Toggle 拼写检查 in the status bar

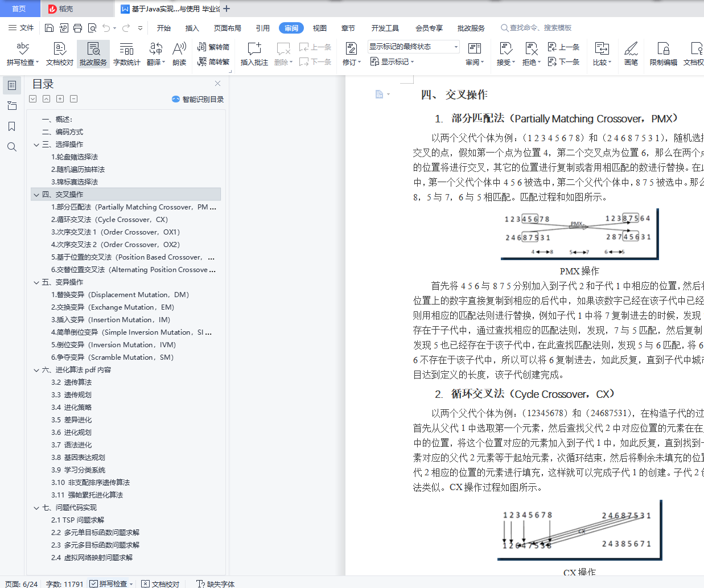(109, 583)
